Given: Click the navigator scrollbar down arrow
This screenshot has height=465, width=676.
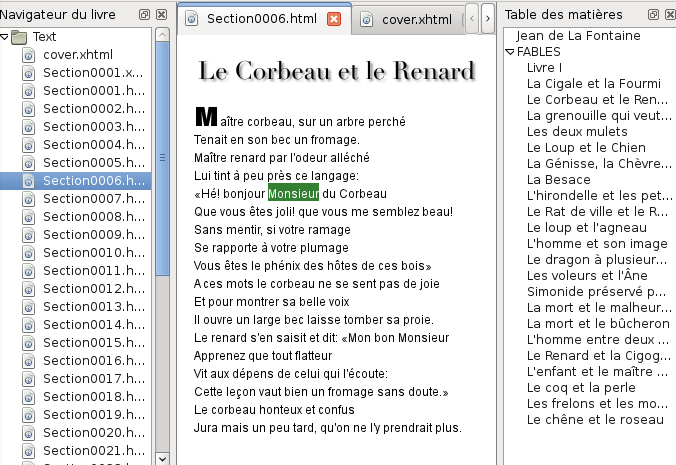Looking at the screenshot, I should tap(163, 459).
